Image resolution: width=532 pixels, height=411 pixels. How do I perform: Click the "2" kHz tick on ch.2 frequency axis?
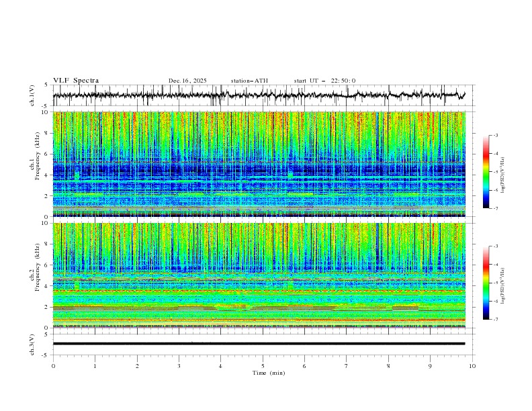point(47,307)
